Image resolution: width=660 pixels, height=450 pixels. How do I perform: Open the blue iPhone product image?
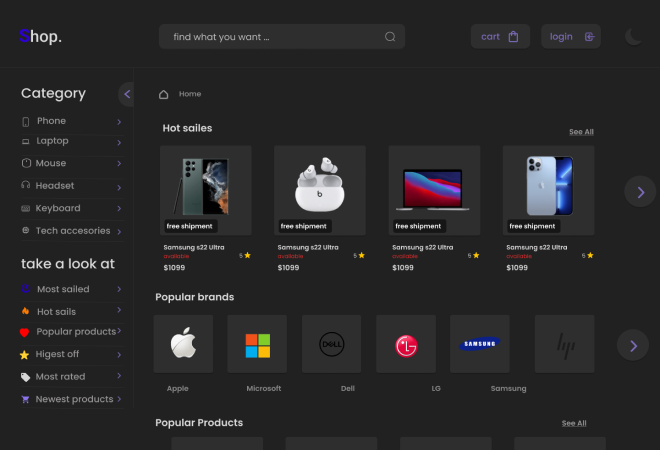click(549, 186)
